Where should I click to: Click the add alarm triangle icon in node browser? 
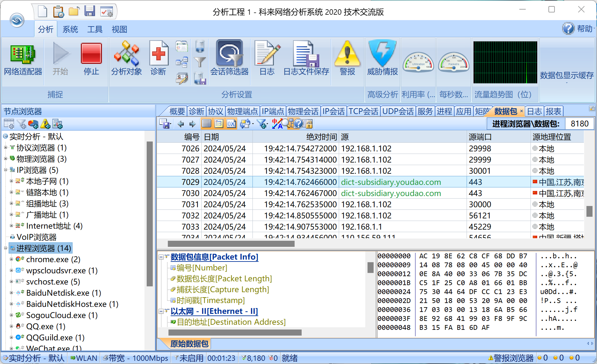tap(45, 124)
